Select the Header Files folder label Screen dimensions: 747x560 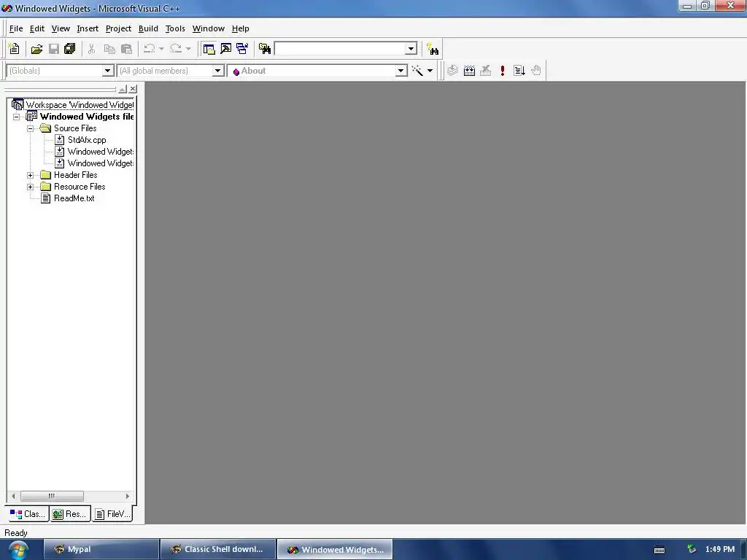(x=75, y=175)
